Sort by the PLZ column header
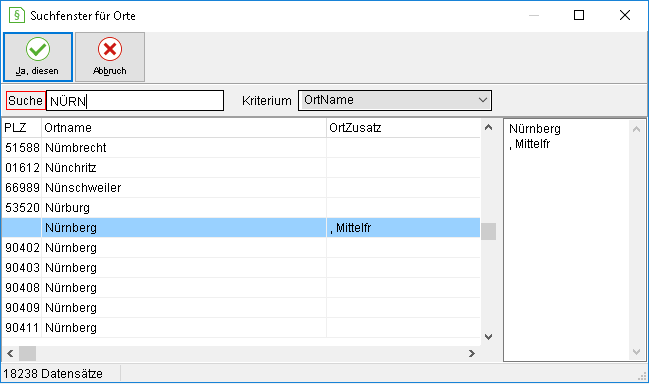 point(22,128)
